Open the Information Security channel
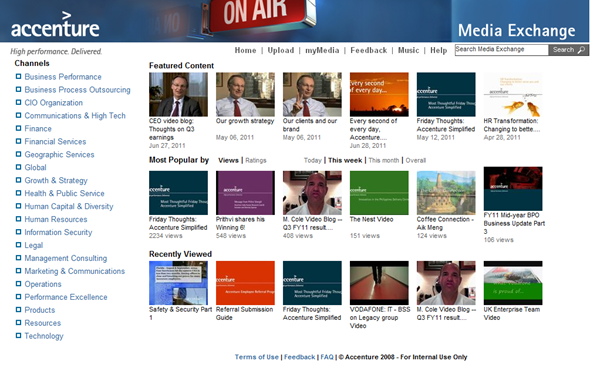 click(58, 232)
